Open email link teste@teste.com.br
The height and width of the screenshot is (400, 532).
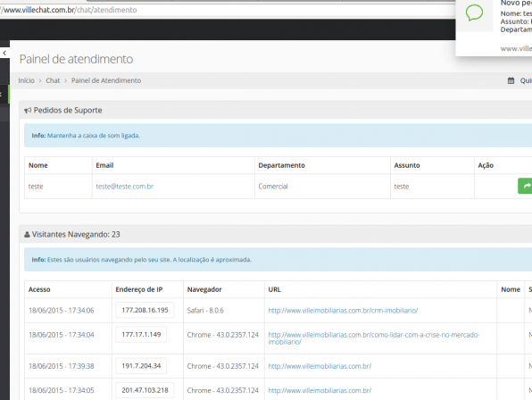(124, 187)
